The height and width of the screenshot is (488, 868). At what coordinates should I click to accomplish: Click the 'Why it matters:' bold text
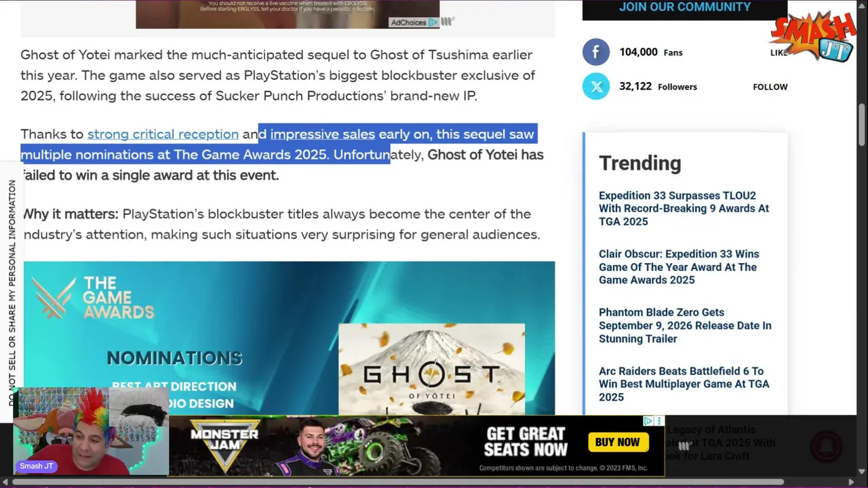click(71, 214)
